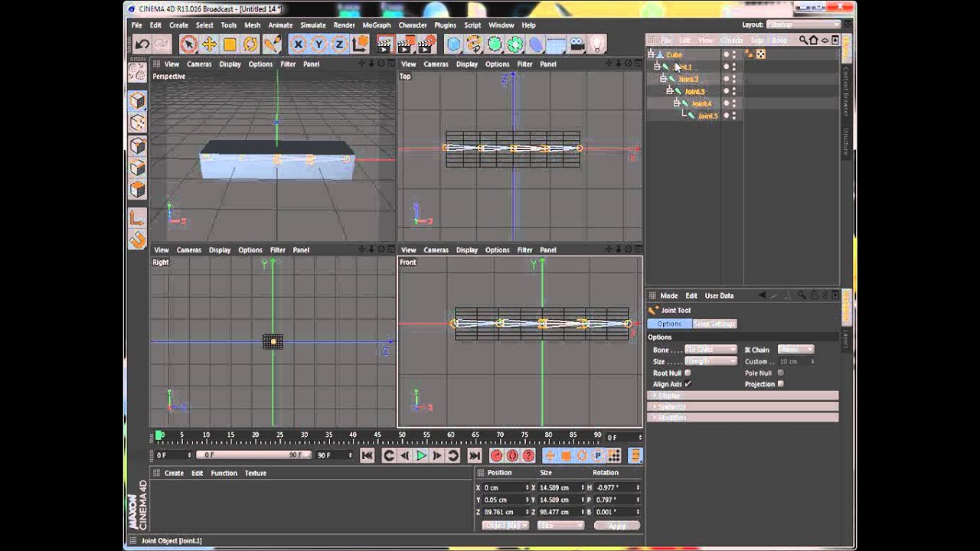Screen dimensions: 980x551
Task: Open Cameras menu in Perspective viewport
Action: pyautogui.click(x=199, y=64)
